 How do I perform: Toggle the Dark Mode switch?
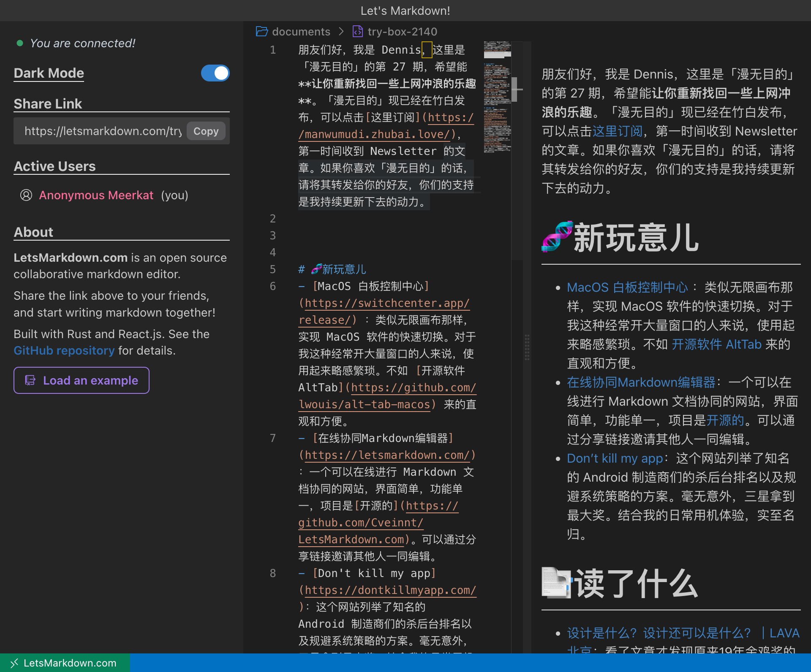215,73
